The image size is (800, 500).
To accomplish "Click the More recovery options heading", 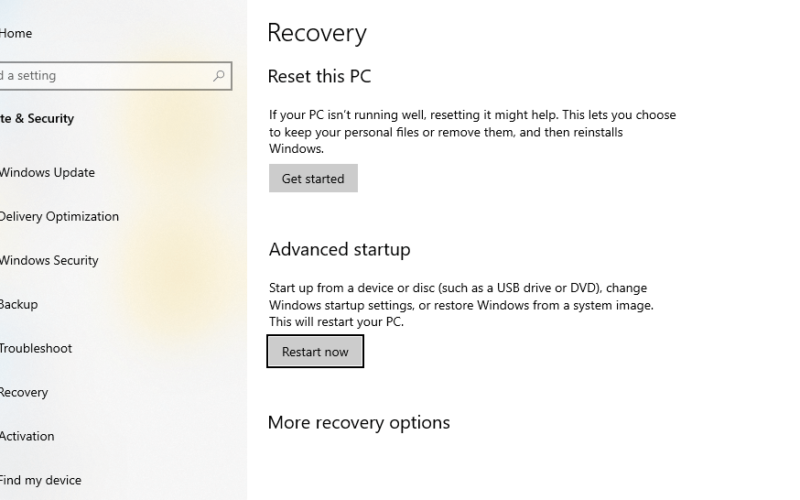I will click(x=359, y=422).
